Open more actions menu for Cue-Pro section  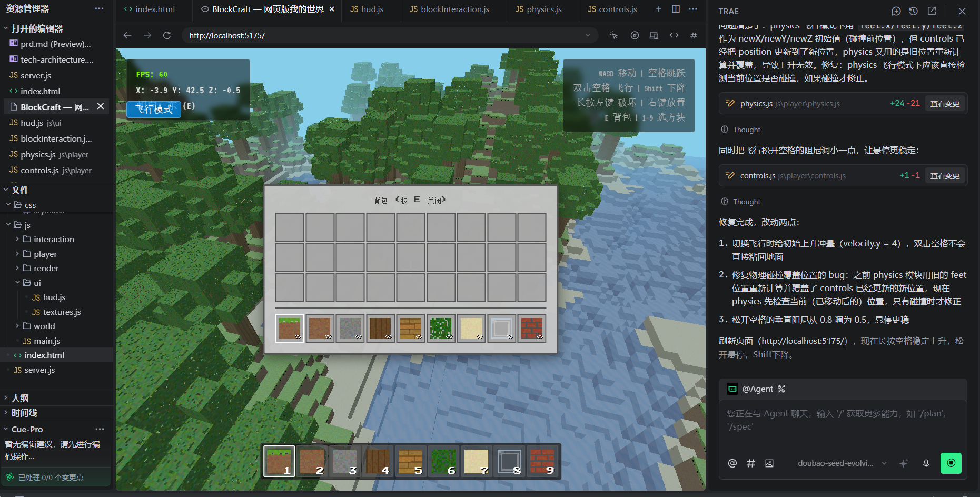100,429
